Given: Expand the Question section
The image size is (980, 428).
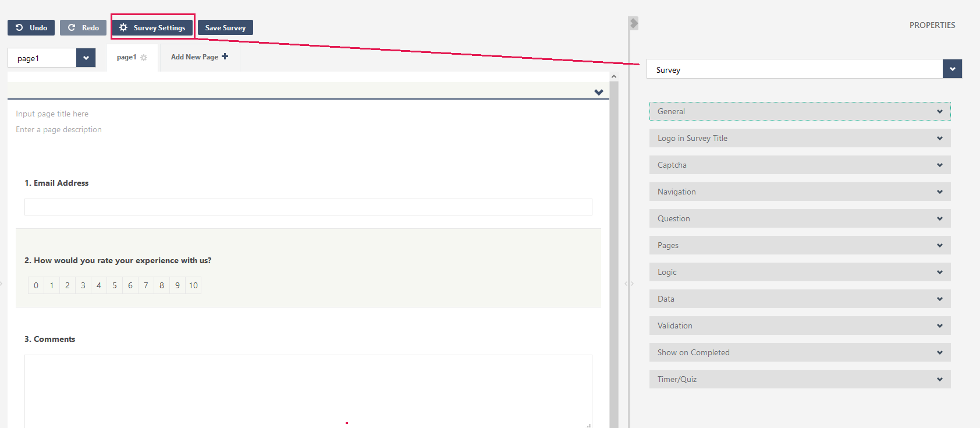Looking at the screenshot, I should 800,218.
